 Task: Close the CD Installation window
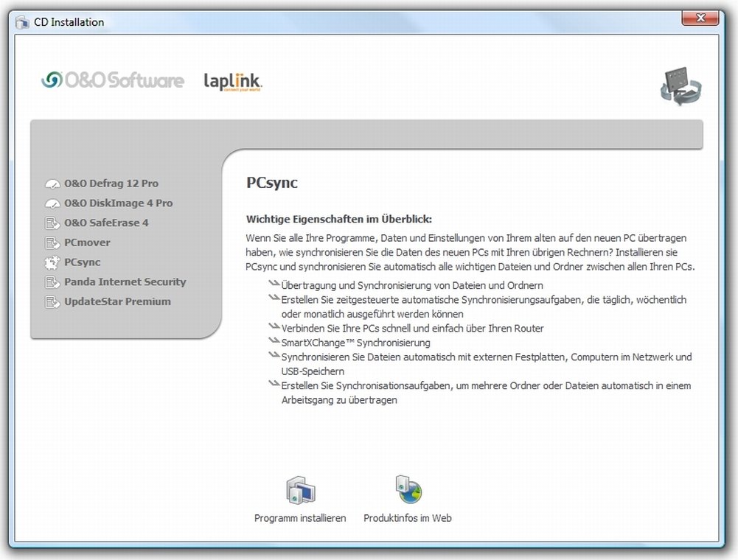coord(700,18)
